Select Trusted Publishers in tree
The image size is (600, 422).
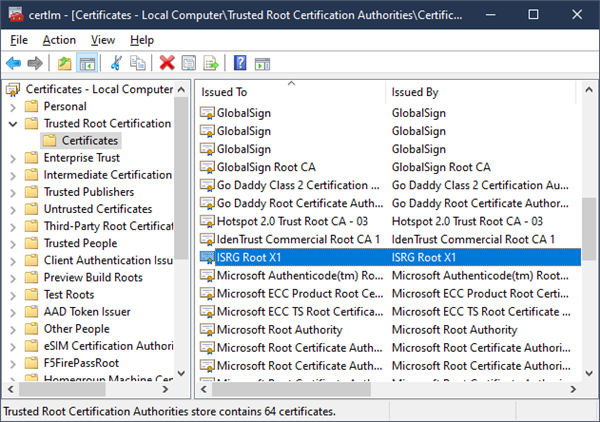click(89, 192)
